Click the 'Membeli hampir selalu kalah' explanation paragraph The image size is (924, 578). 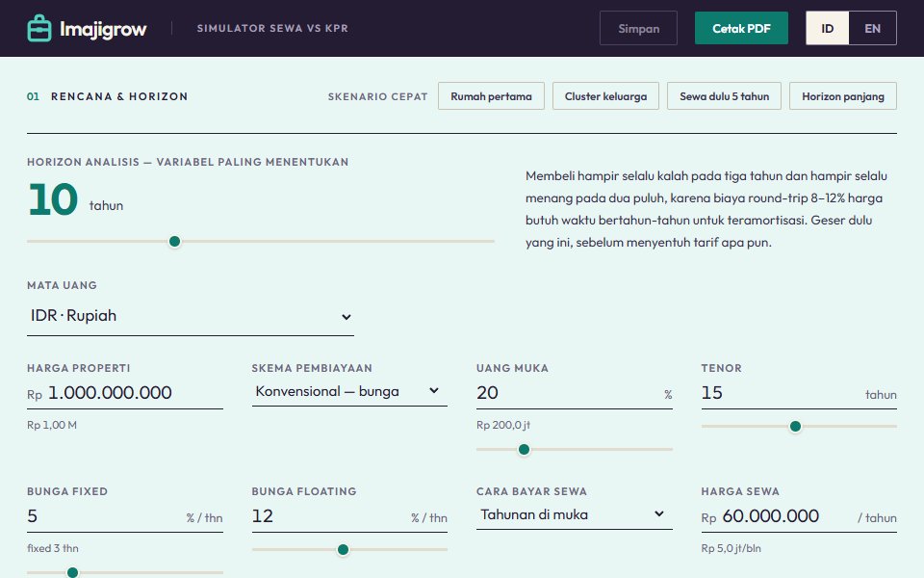[706, 209]
